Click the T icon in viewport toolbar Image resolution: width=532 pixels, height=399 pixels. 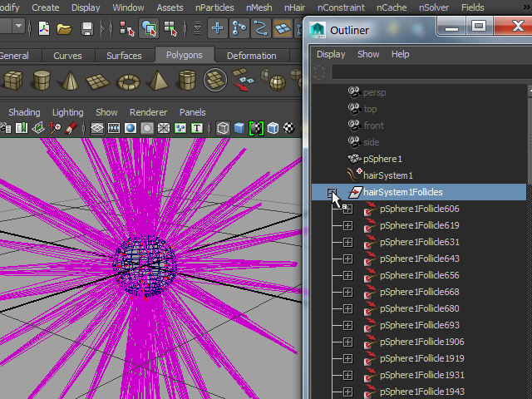click(197, 128)
